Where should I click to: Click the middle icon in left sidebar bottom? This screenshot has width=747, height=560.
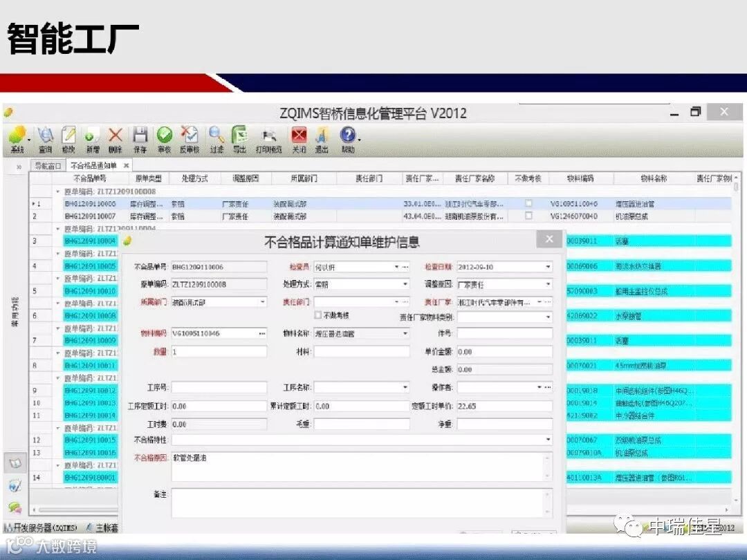point(15,486)
